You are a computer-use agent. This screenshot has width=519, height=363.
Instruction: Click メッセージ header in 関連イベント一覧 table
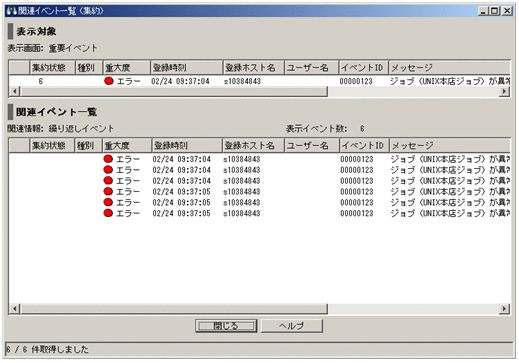450,146
